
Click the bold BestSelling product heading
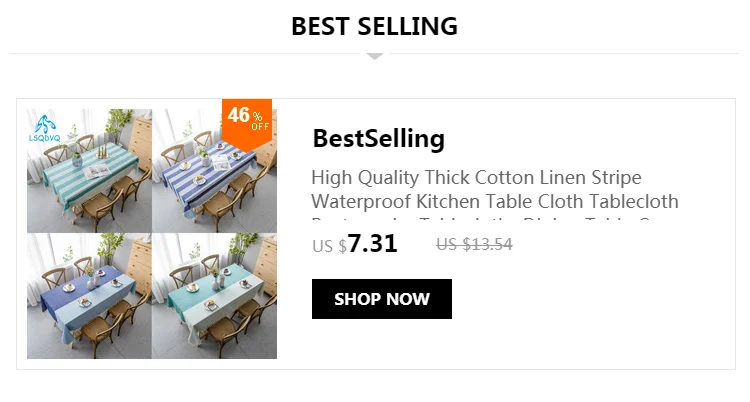(x=378, y=139)
